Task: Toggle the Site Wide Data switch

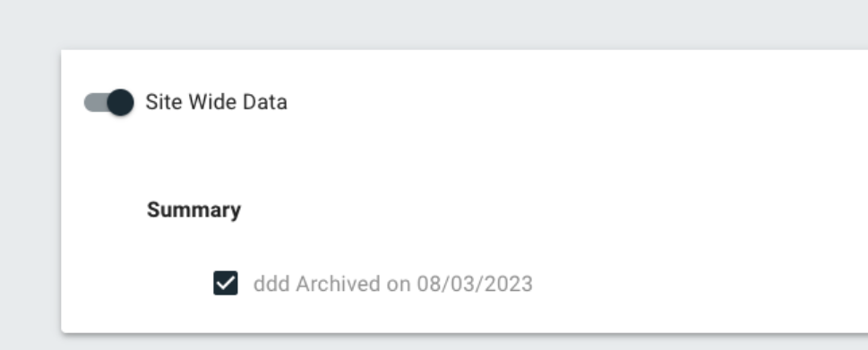Action: click(108, 102)
